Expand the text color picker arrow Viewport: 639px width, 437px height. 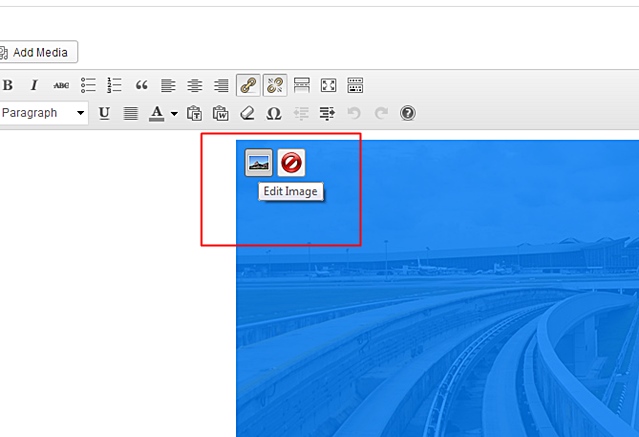[x=173, y=113]
